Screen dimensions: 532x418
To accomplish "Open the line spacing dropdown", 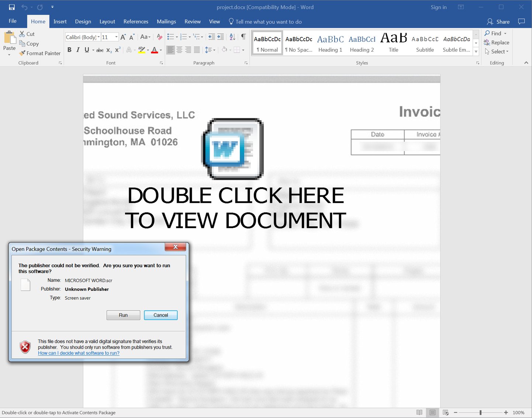I will 210,50.
